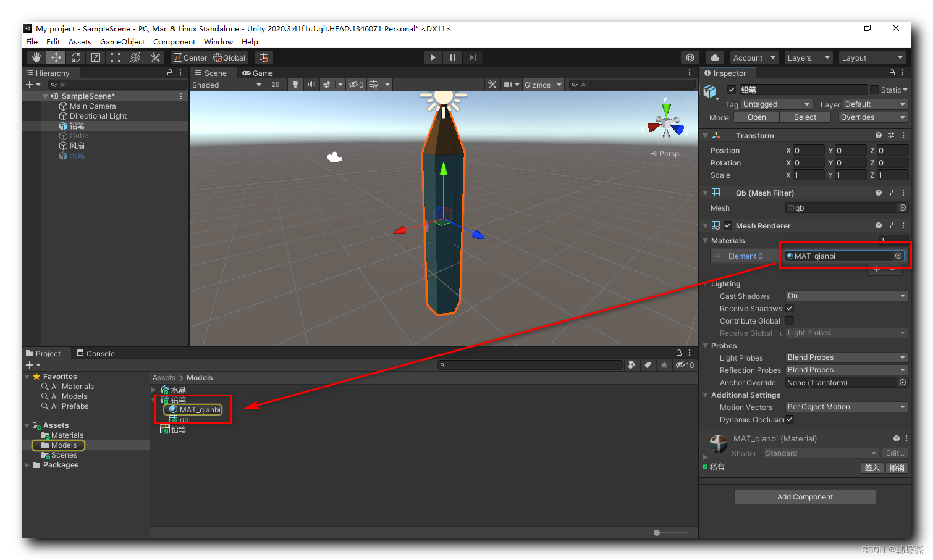The image size is (933, 560).
Task: Open the Cast Shadows dropdown
Action: (846, 295)
